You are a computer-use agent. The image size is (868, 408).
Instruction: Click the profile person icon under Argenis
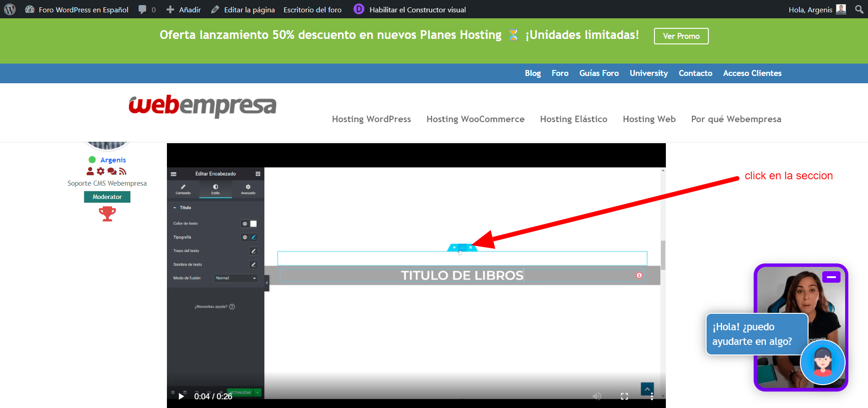(x=90, y=171)
